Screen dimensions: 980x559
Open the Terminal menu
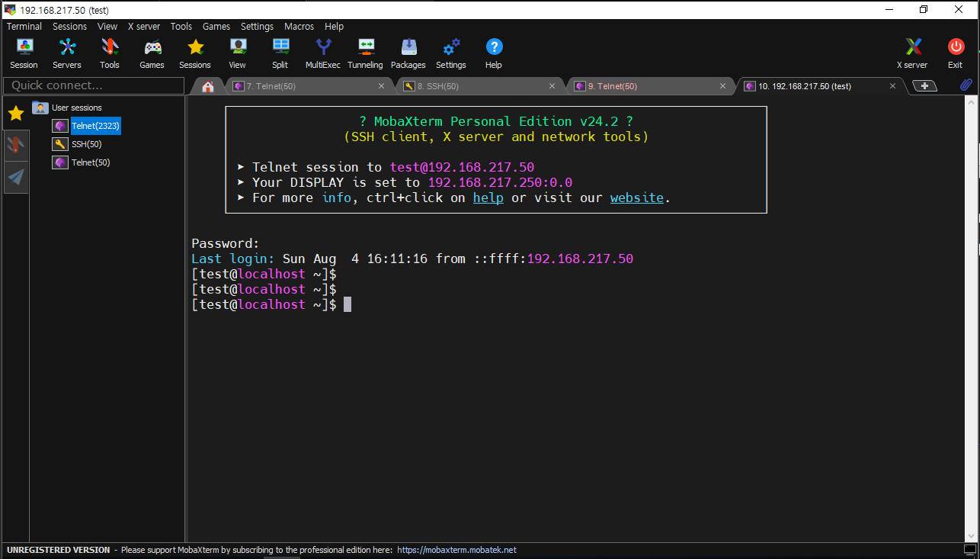pos(24,26)
